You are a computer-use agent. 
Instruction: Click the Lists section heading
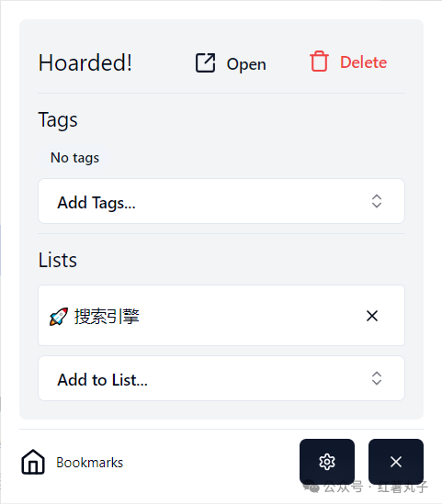coord(58,260)
